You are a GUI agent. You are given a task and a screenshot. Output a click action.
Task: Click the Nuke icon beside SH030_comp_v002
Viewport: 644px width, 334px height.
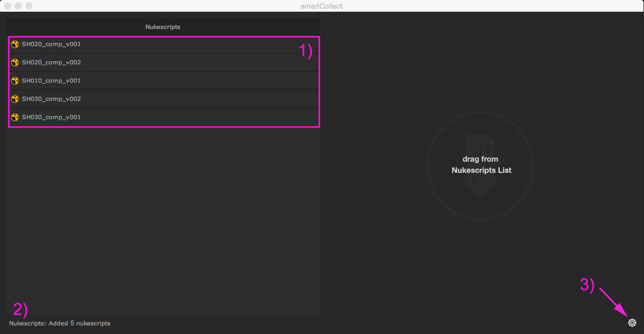click(x=15, y=99)
